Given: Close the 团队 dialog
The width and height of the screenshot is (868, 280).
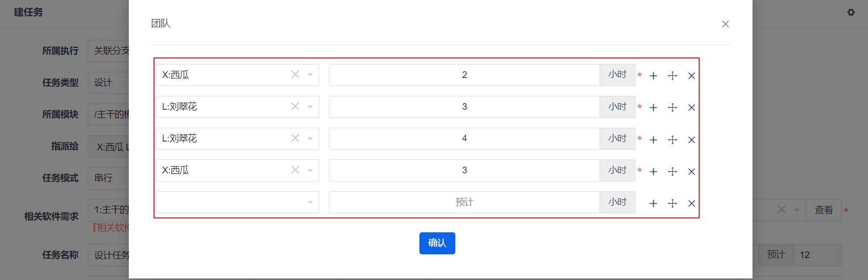Looking at the screenshot, I should coord(725,24).
